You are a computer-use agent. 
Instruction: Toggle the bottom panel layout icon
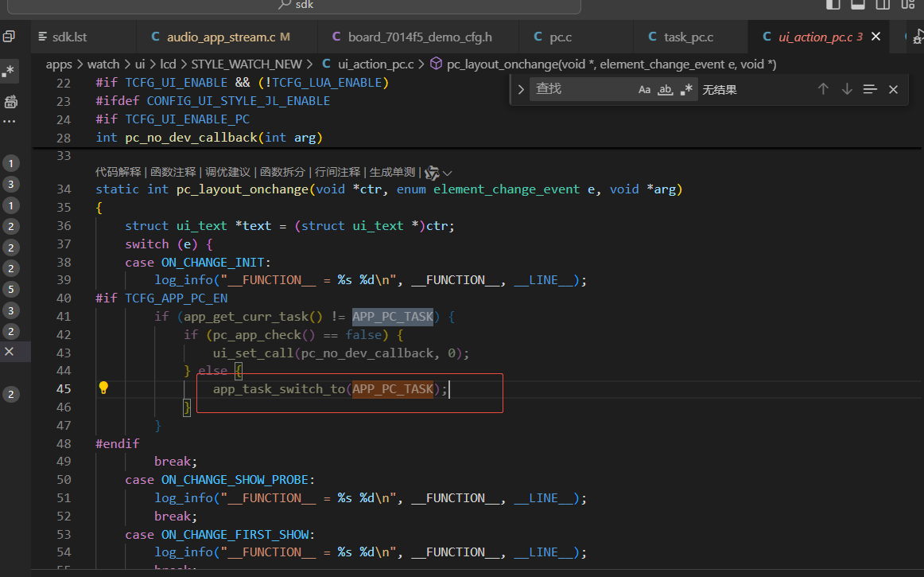click(858, 5)
